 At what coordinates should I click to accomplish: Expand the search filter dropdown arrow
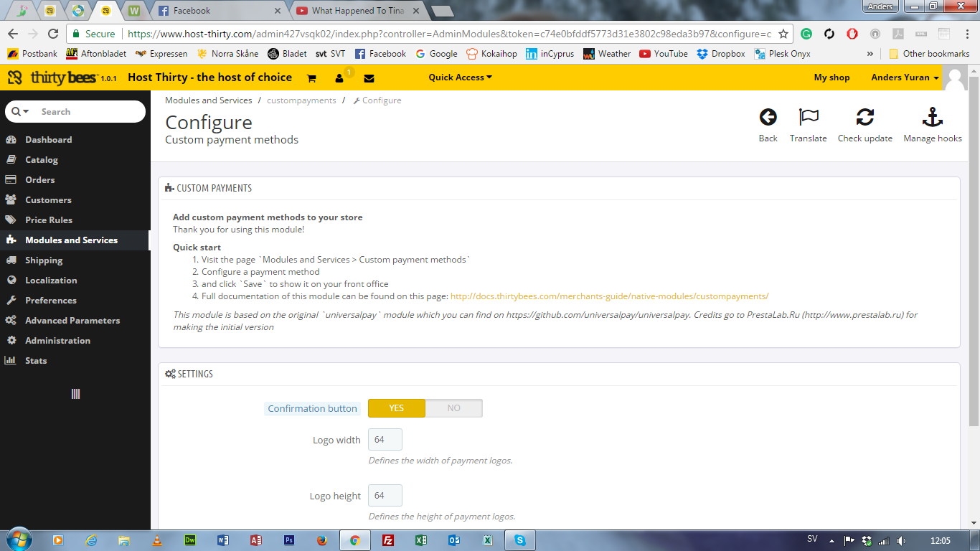pyautogui.click(x=22, y=112)
